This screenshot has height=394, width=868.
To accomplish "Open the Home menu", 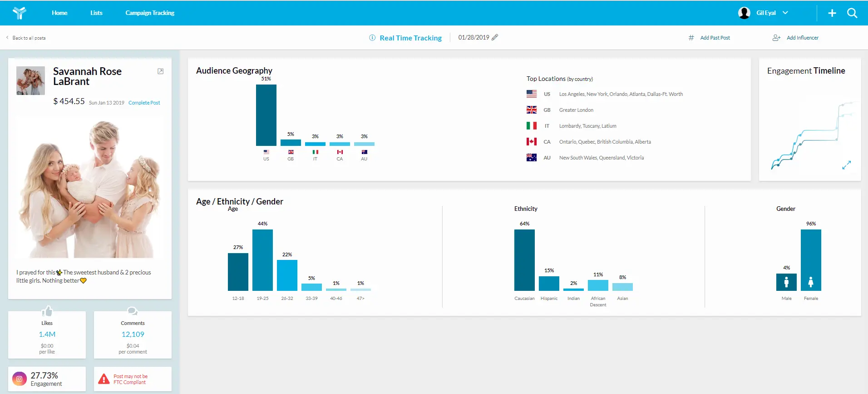I will 59,13.
